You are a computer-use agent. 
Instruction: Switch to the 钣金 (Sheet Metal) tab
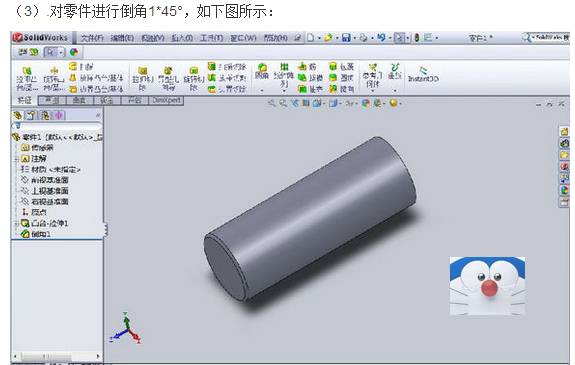click(x=107, y=100)
